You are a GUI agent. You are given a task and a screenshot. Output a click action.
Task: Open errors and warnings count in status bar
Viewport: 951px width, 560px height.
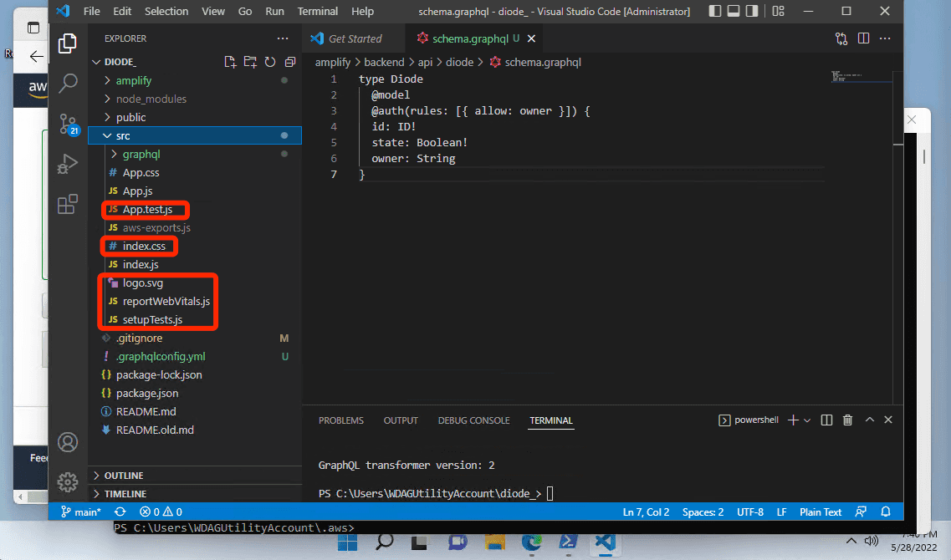tap(161, 512)
